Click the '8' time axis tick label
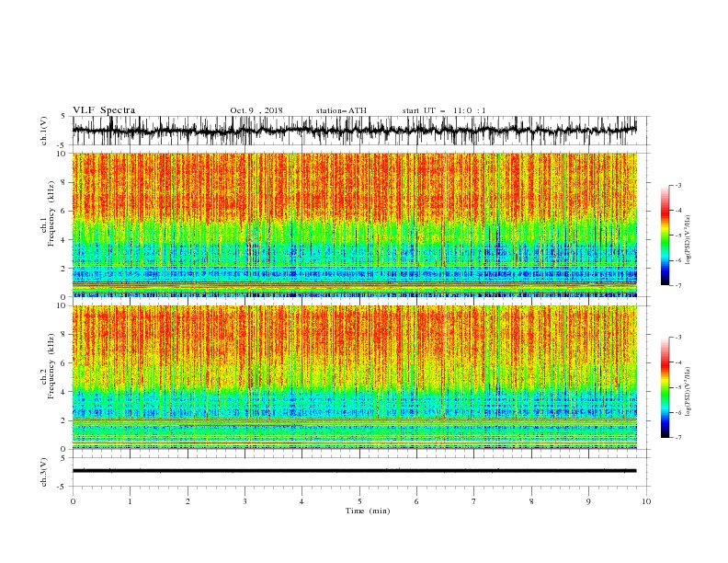Image resolution: width=728 pixels, height=563 pixels. point(531,501)
